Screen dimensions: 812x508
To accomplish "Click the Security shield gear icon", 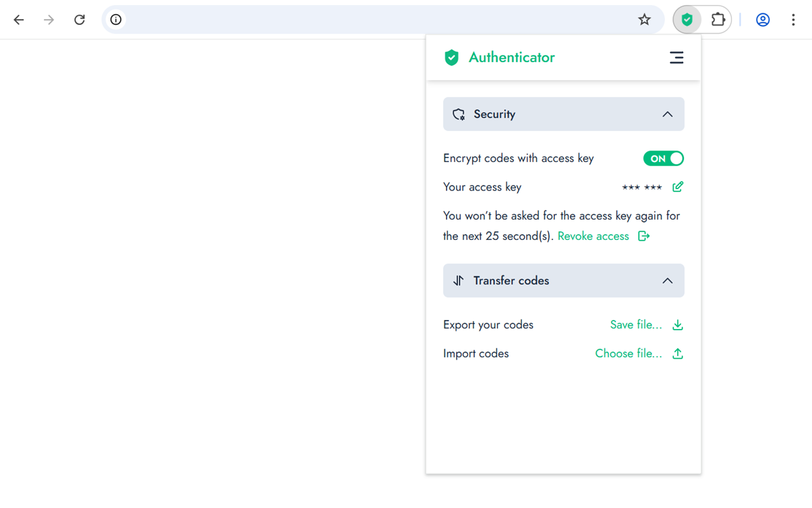I will pos(459,114).
